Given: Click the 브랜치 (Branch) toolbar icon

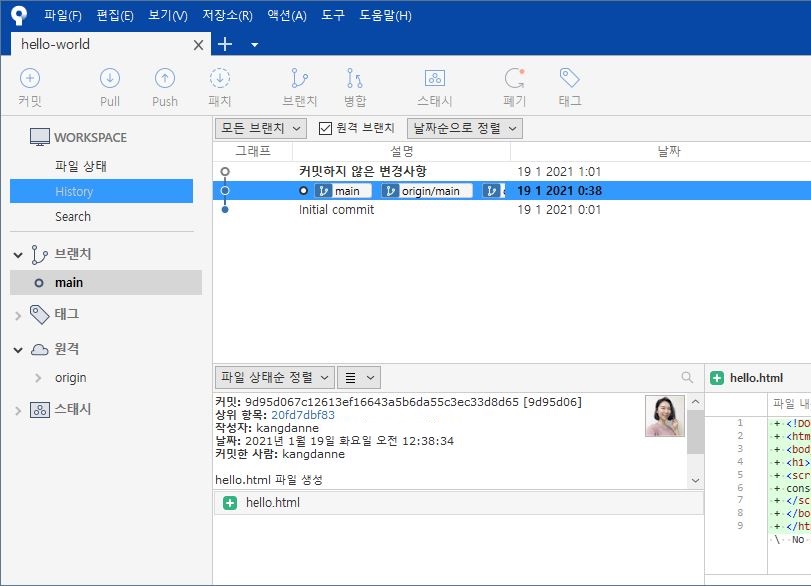Looking at the screenshot, I should 299,78.
